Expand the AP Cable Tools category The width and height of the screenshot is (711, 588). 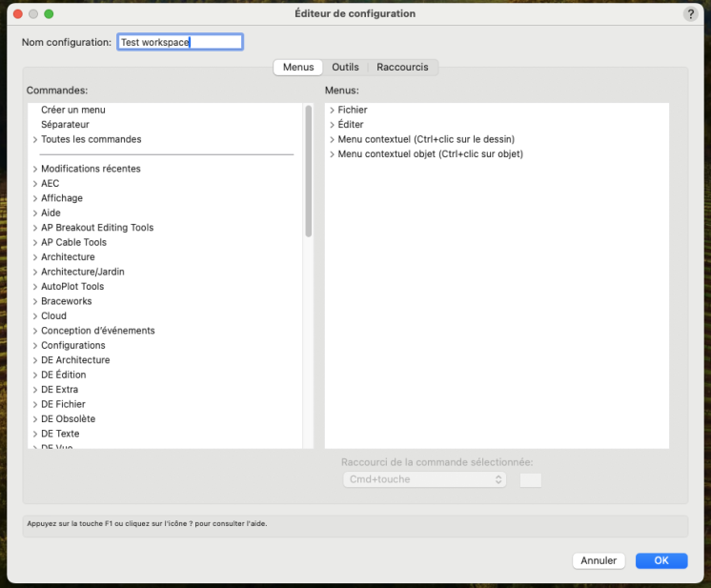coord(35,243)
